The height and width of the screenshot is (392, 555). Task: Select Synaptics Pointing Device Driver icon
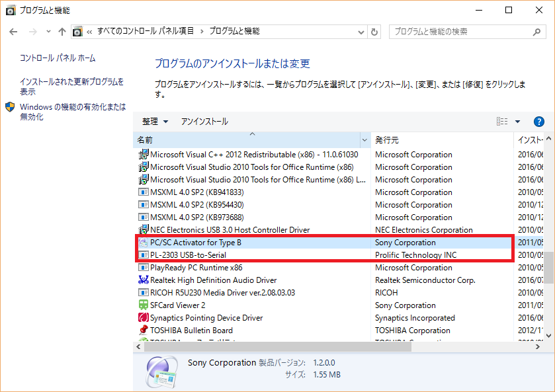144,318
